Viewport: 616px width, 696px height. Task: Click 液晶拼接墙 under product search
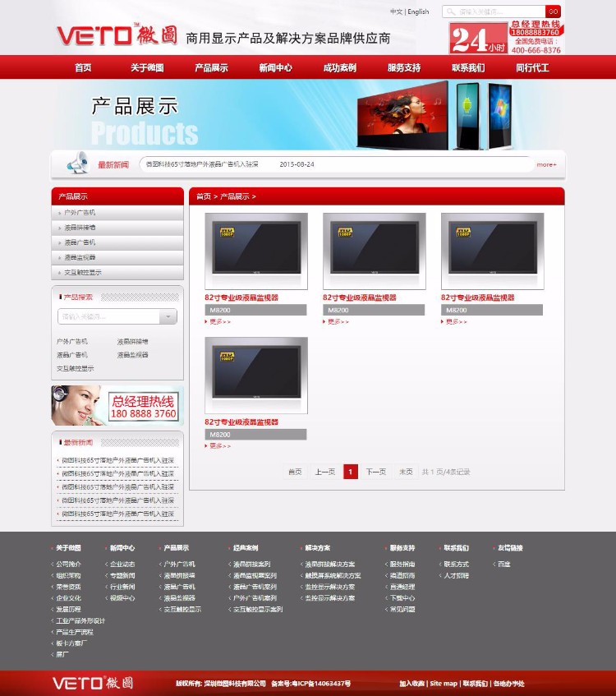click(133, 341)
